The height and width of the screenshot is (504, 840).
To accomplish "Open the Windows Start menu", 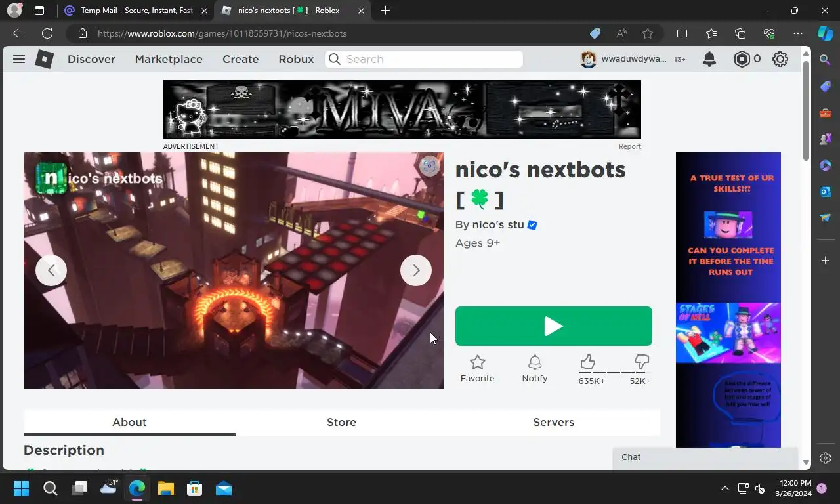I will click(21, 489).
